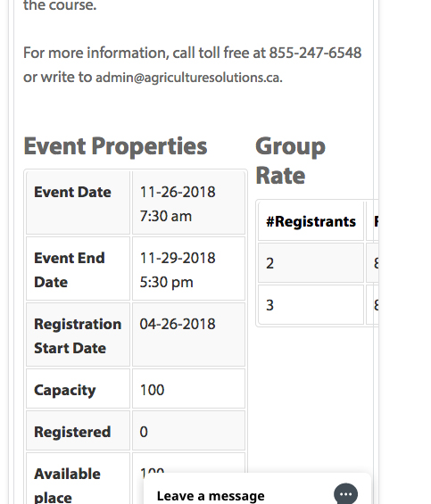Click the admin@agriculturesolutions.ca email link
This screenshot has width=431, height=504.
[187, 78]
